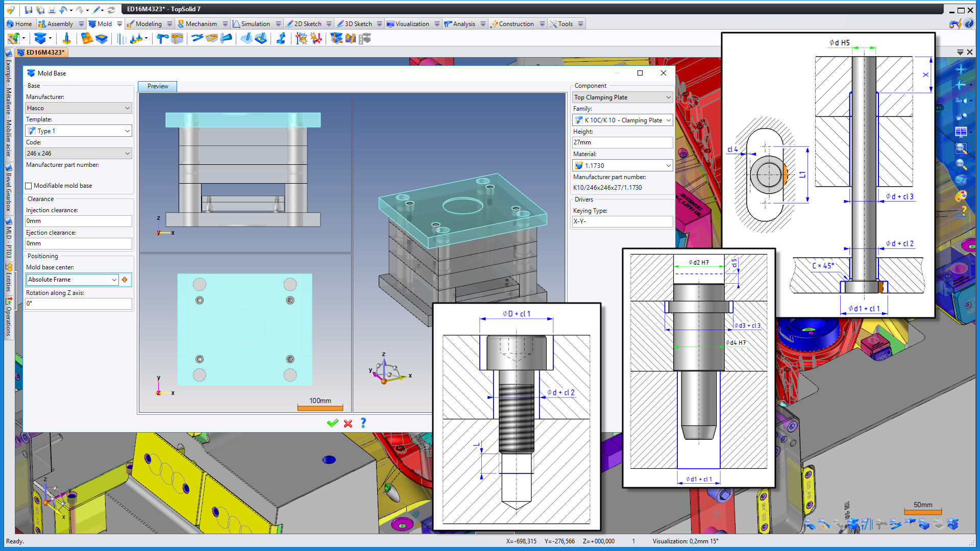Screen dimensions: 980x551
Task: Click the Injection clearance input field
Action: click(79, 221)
